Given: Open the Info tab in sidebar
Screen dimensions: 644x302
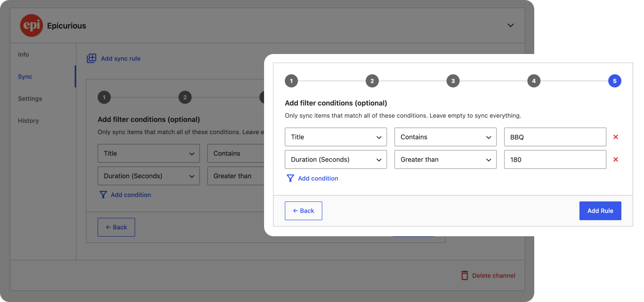Looking at the screenshot, I should click(23, 54).
